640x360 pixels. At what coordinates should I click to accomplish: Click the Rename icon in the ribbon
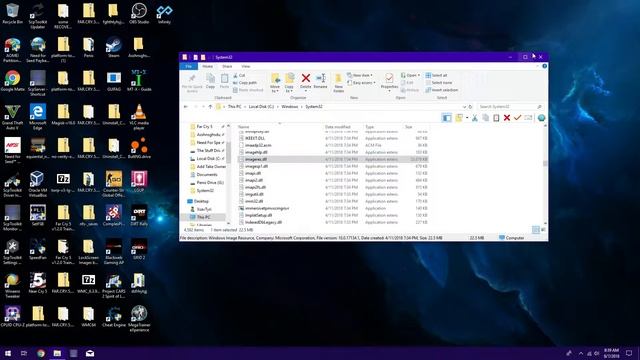click(320, 78)
